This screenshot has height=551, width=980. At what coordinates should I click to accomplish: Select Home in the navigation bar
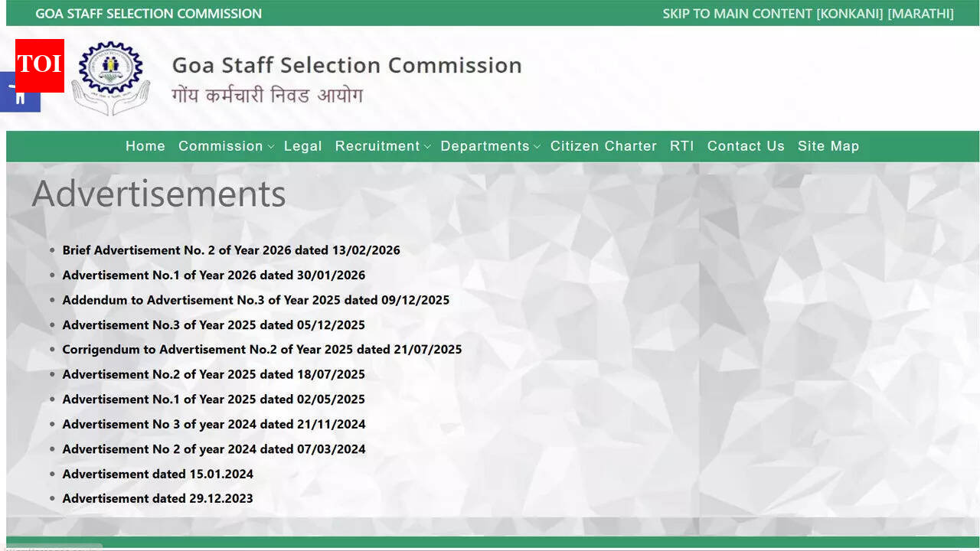[x=145, y=146]
